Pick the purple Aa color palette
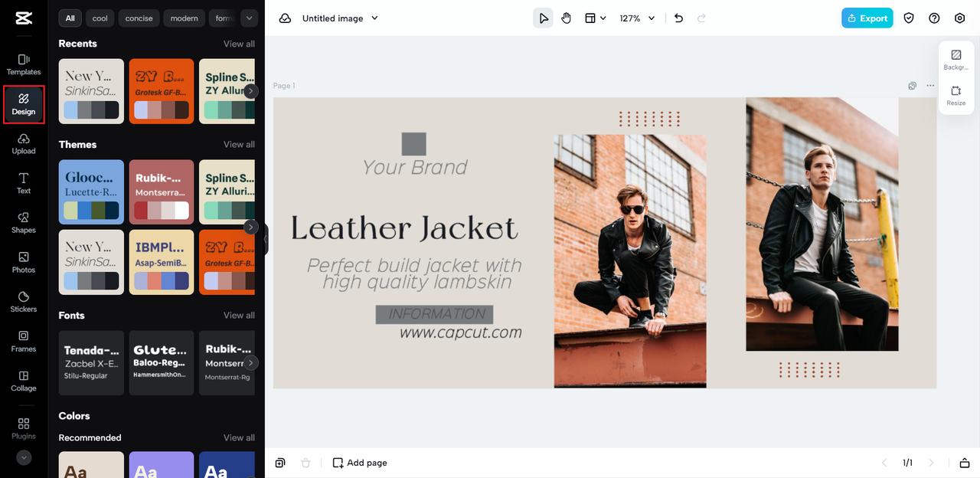The height and width of the screenshot is (478, 980). coord(162,465)
